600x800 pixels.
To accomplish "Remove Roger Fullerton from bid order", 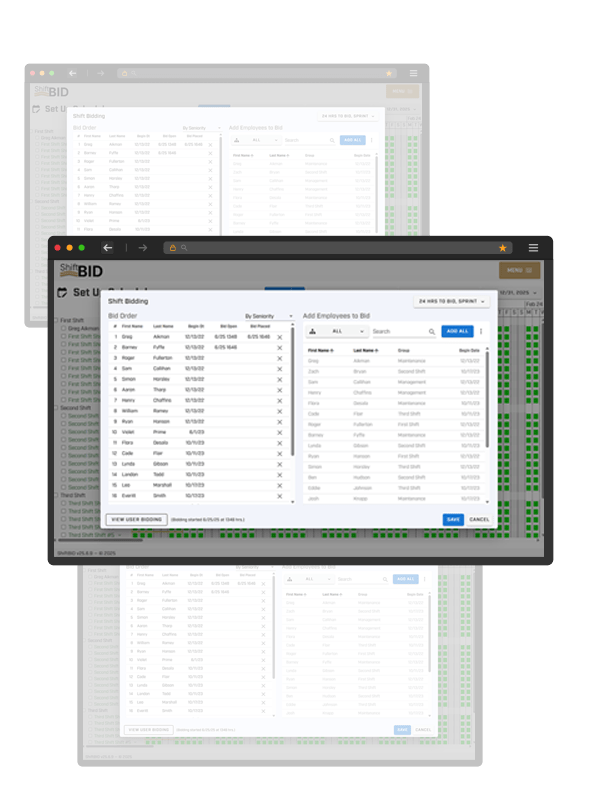I will tap(280, 359).
